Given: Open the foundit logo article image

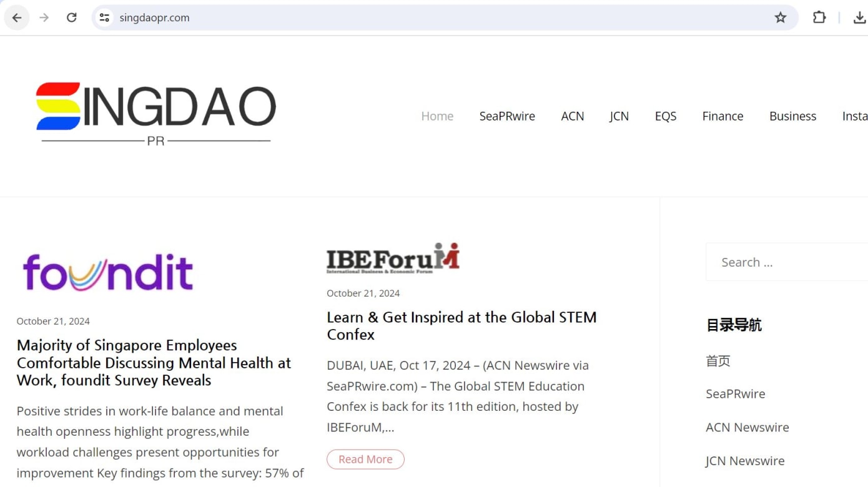Looking at the screenshot, I should tap(108, 272).
